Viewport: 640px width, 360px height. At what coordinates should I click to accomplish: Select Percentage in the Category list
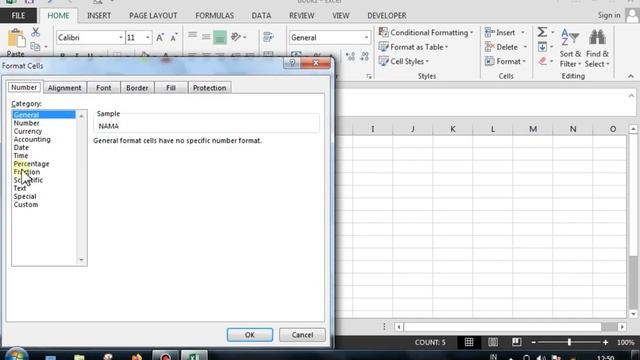[31, 164]
